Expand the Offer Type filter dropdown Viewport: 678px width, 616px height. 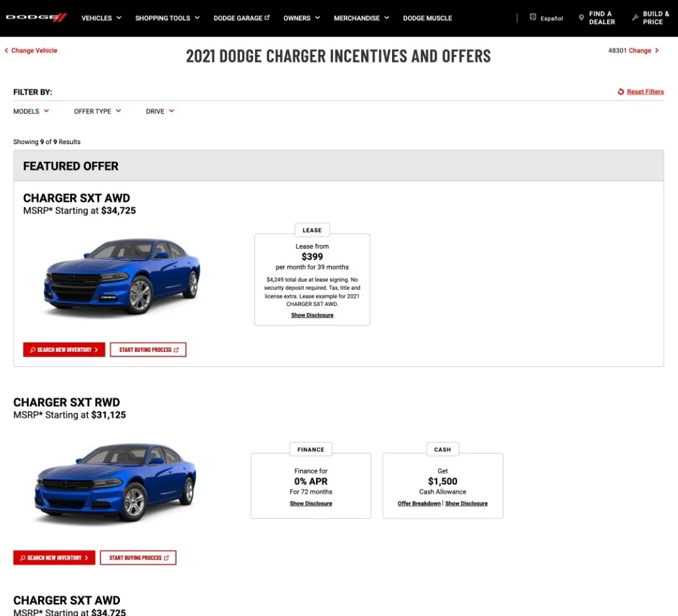coord(97,111)
